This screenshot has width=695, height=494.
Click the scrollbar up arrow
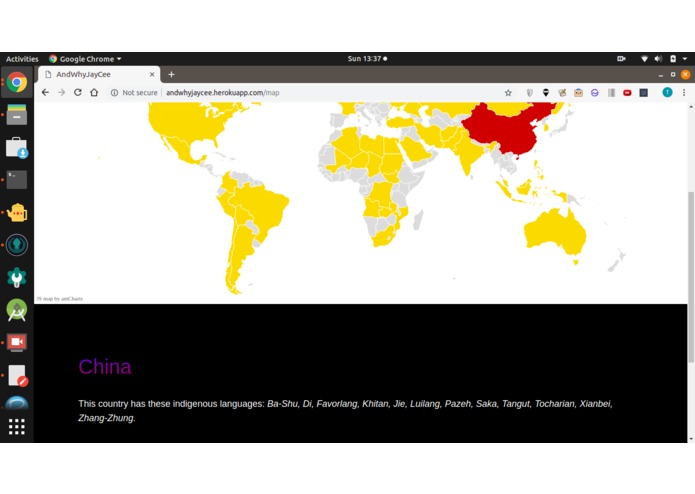(x=691, y=107)
